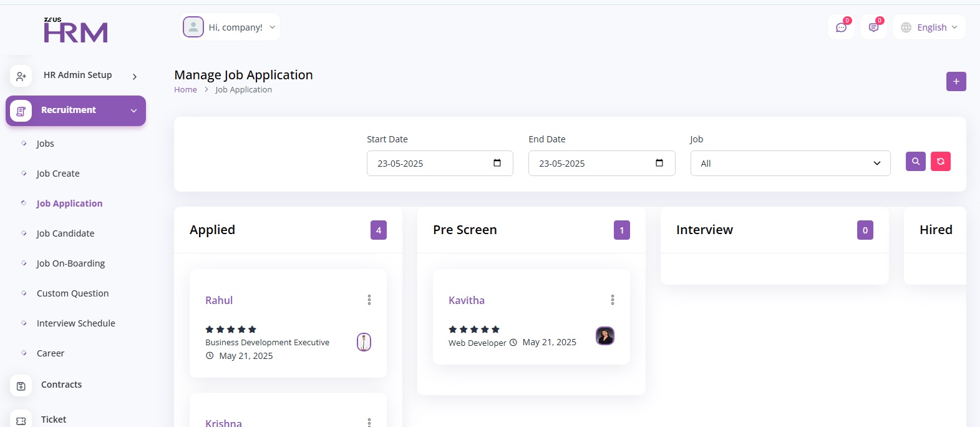
Task: Click the red reset filter button
Action: point(940,162)
